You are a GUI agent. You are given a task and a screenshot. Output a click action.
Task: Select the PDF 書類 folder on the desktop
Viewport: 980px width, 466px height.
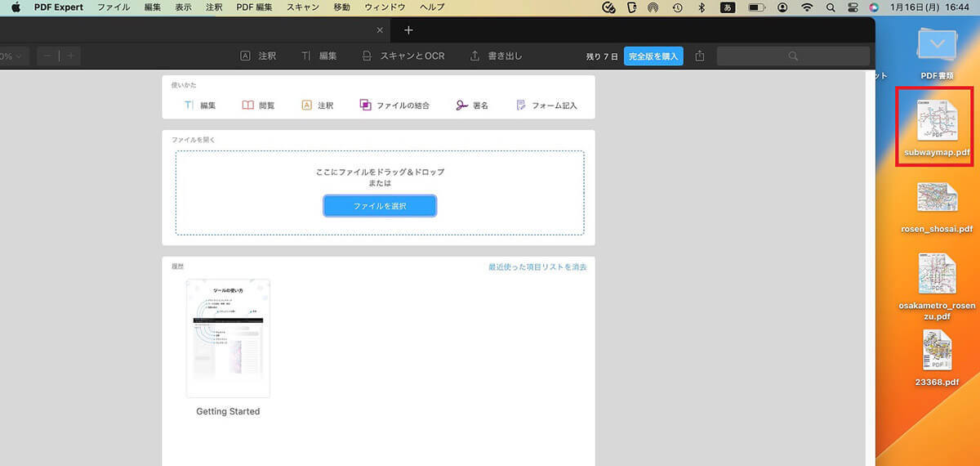(x=937, y=53)
